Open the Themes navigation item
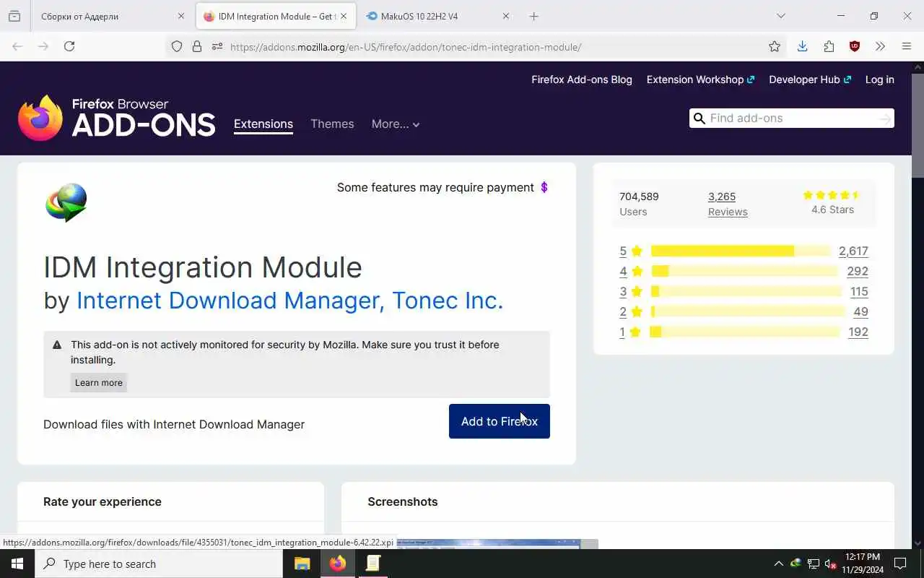This screenshot has height=578, width=924. click(x=332, y=124)
